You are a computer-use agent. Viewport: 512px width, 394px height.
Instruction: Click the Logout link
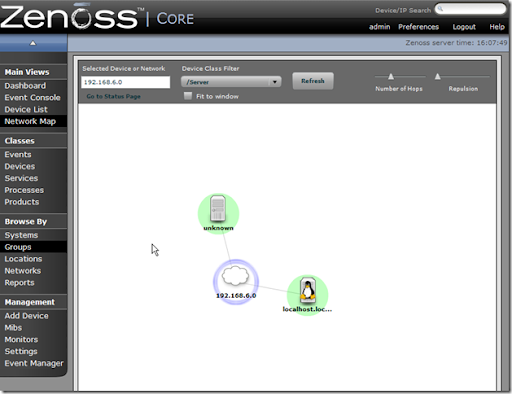pyautogui.click(x=464, y=27)
